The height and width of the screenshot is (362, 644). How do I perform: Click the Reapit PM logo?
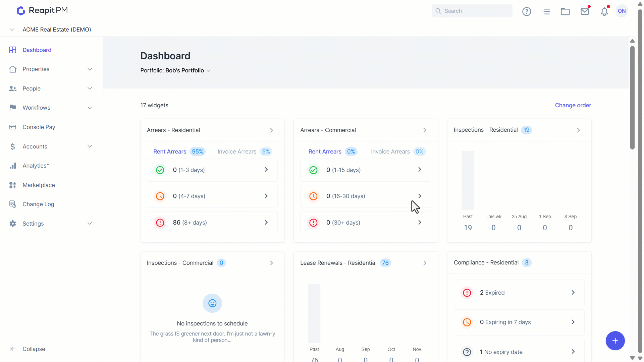[42, 11]
